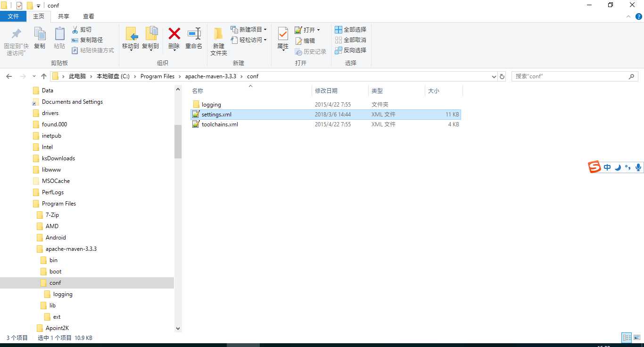Collapse the ribbon with the chevron
The width and height of the screenshot is (644, 347).
[628, 17]
